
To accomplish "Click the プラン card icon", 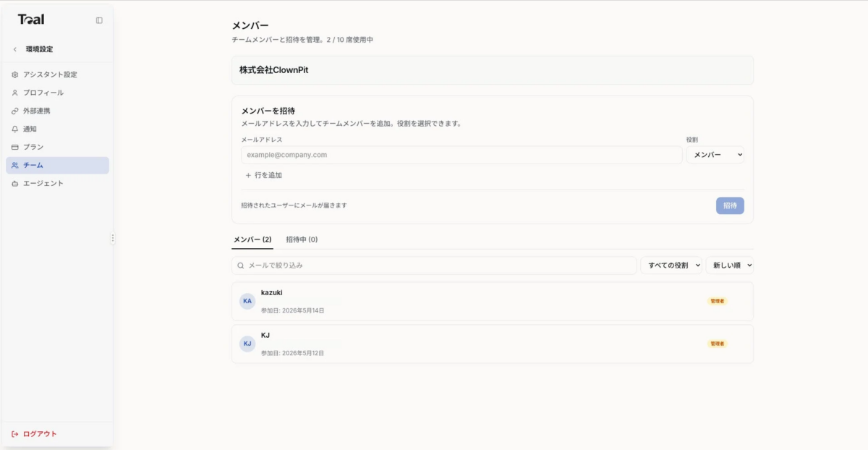I will [15, 147].
